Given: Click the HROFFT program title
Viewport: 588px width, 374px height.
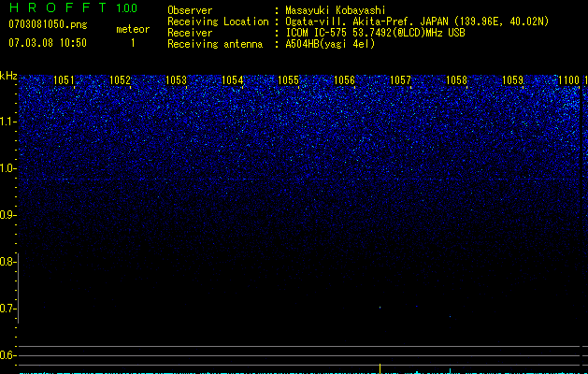Looking at the screenshot, I should point(58,7).
